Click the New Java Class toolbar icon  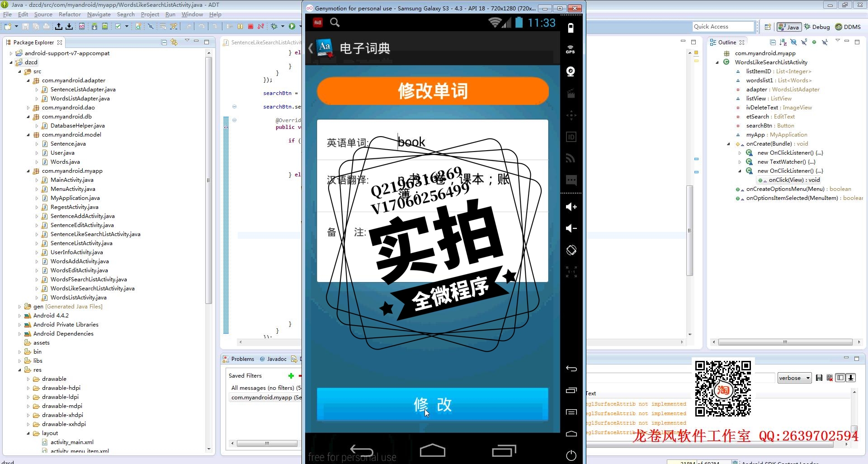[138, 27]
